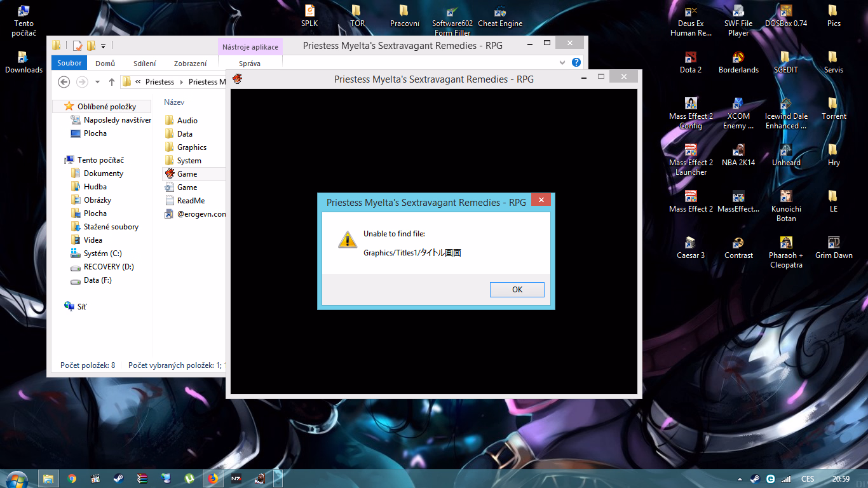
Task: Select the DOSBox 0.74 desktop icon
Action: [786, 18]
